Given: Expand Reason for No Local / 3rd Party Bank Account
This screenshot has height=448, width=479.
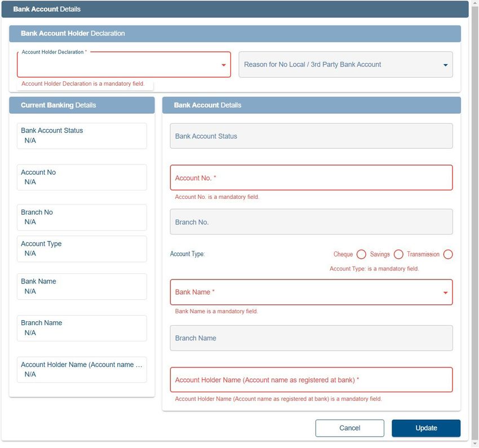Looking at the screenshot, I should coord(345,64).
